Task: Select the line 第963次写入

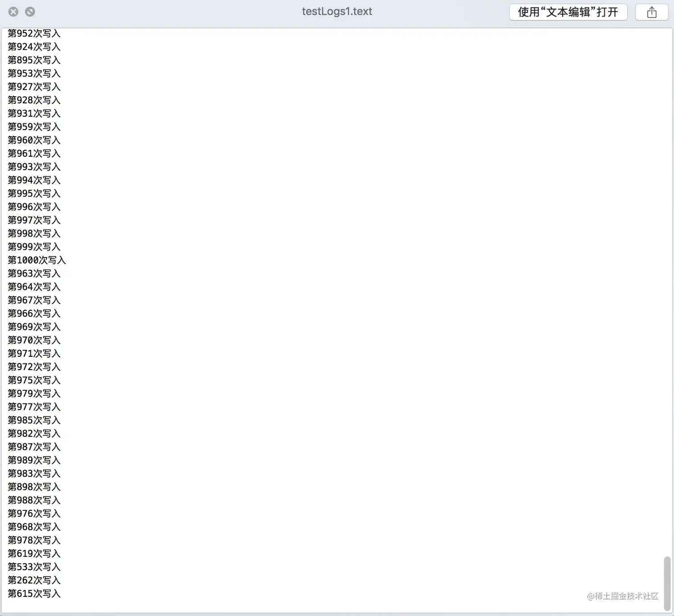Action: (x=34, y=274)
